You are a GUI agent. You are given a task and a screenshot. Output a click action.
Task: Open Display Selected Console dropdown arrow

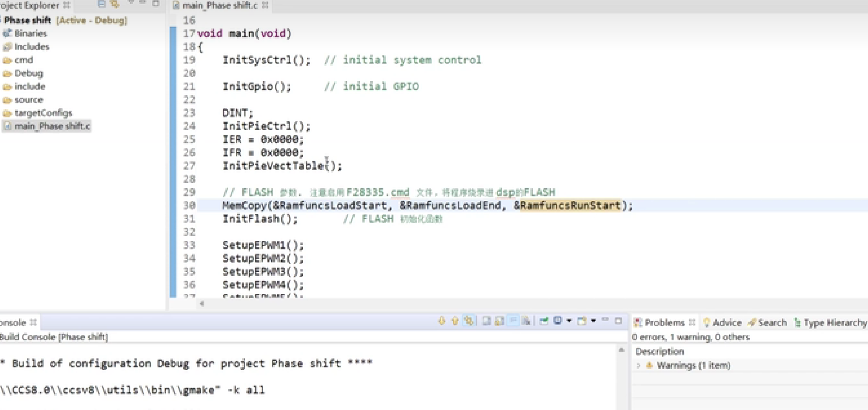point(569,321)
